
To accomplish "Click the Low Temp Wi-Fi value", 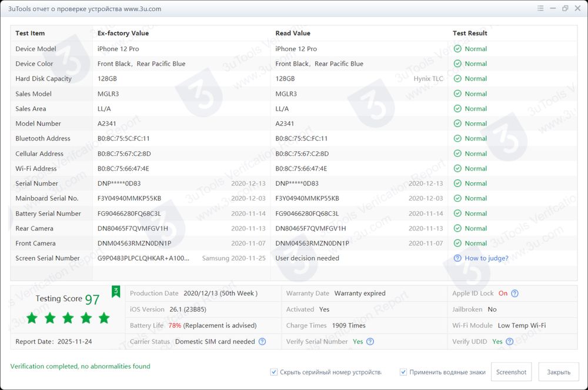I will 522,325.
